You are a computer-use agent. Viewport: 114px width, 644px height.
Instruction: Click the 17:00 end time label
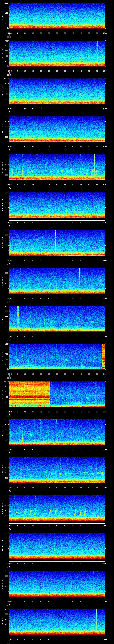105,109
